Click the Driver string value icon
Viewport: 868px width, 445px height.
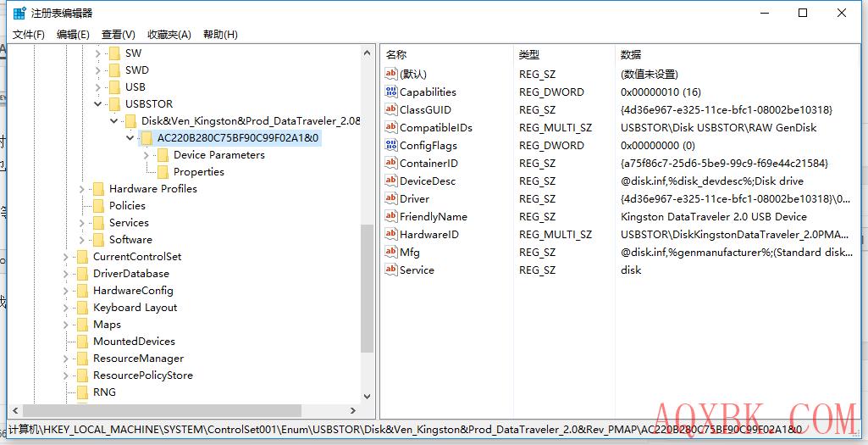click(391, 198)
